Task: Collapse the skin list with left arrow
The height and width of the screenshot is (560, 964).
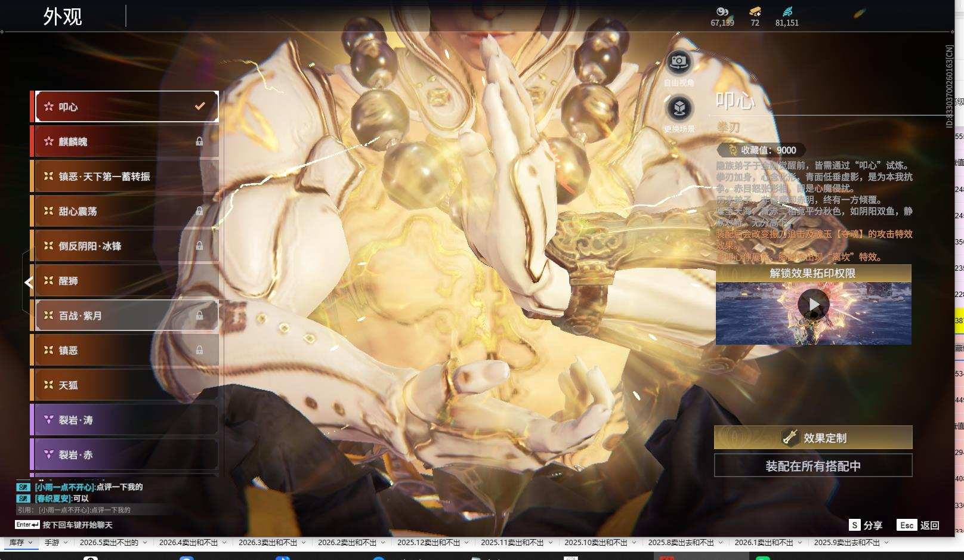Action: pos(28,282)
